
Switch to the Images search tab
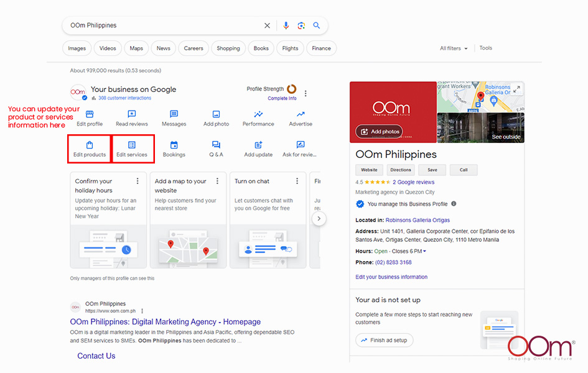coord(77,48)
